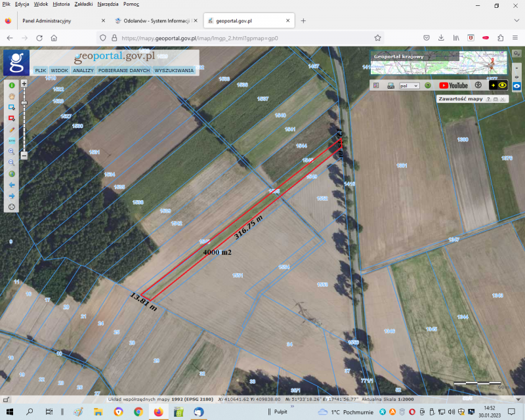
Task: Expand the POBIERANIE DANYCH menu
Action: pos(124,70)
